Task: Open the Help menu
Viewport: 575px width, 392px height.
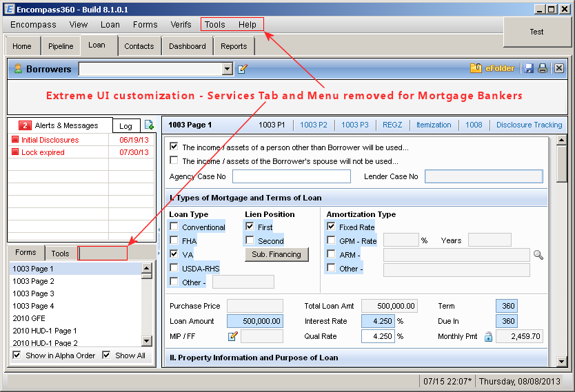Action: click(x=248, y=25)
